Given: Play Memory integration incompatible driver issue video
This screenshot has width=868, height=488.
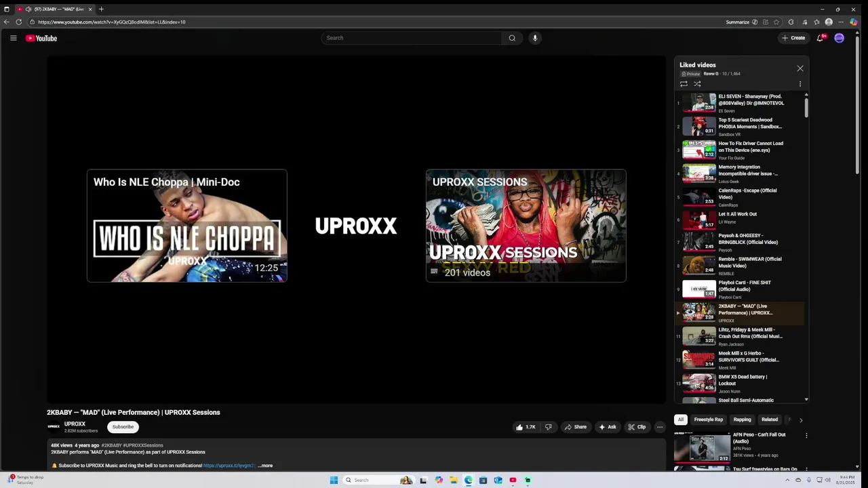Looking at the screenshot, I should click(740, 174).
